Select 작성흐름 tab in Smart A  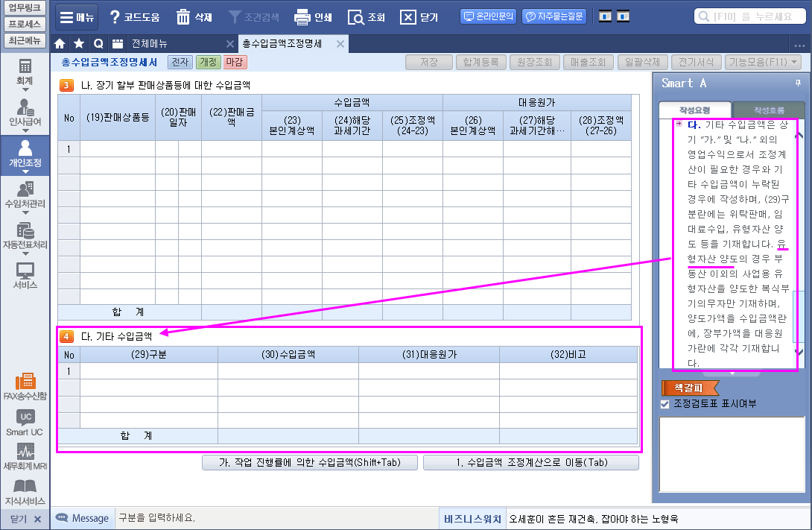pyautogui.click(x=769, y=110)
